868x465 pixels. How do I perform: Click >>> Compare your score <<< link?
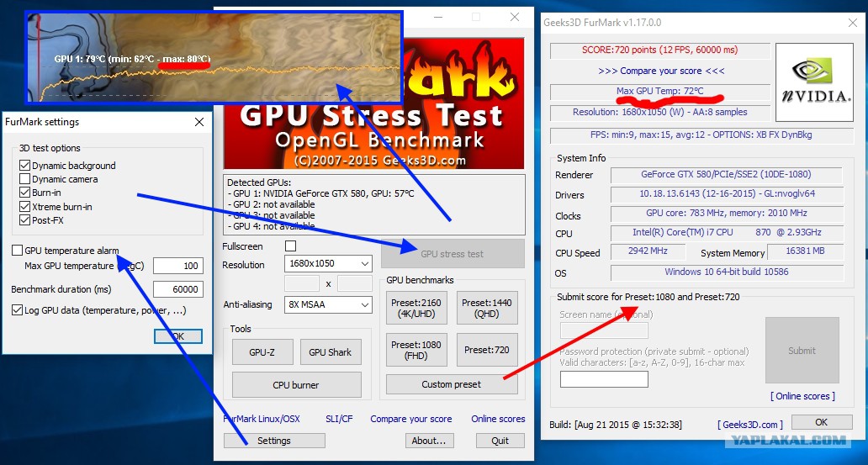[661, 71]
